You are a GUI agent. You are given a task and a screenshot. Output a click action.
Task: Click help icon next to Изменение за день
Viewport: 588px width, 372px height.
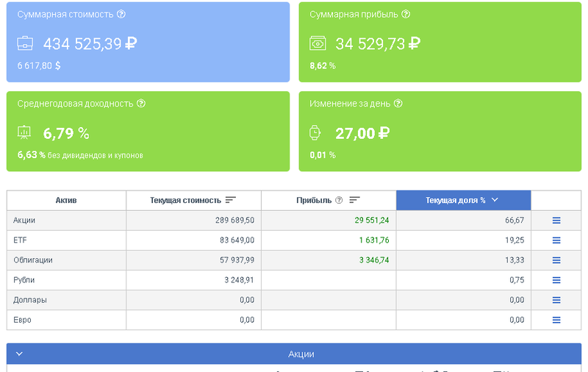point(398,104)
